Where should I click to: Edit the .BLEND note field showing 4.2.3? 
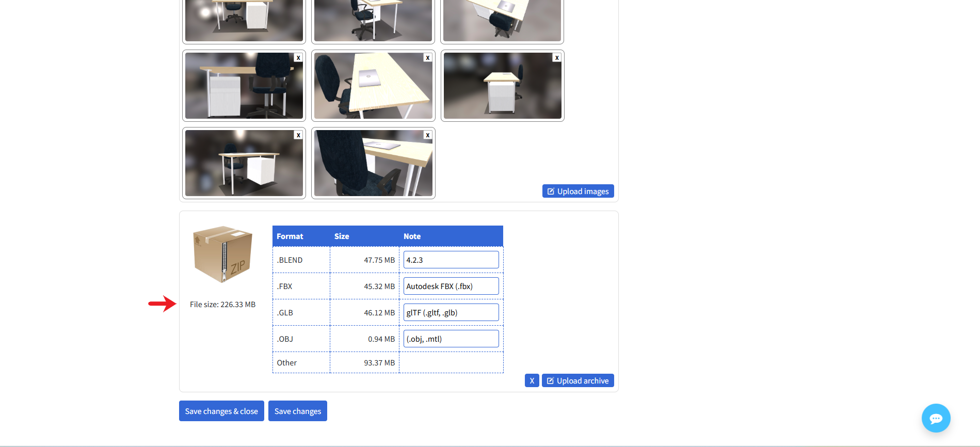[451, 260]
